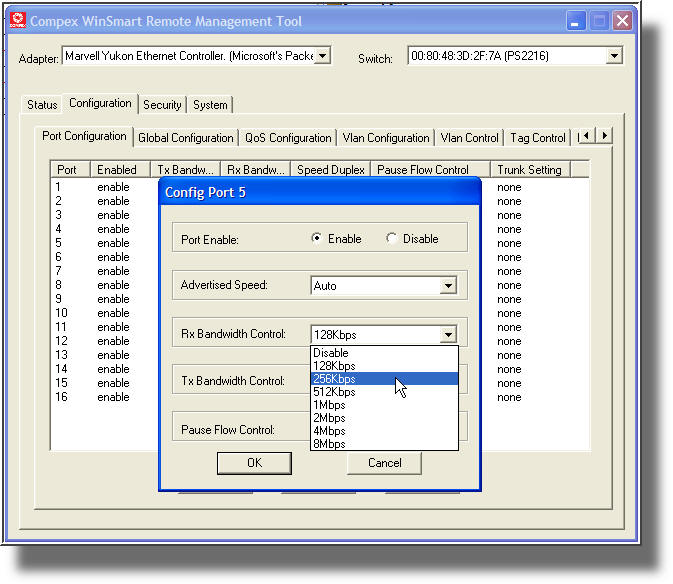The image size is (673, 584).
Task: Choose 8Mbps in the Rx bandwidth list
Action: pyautogui.click(x=384, y=444)
